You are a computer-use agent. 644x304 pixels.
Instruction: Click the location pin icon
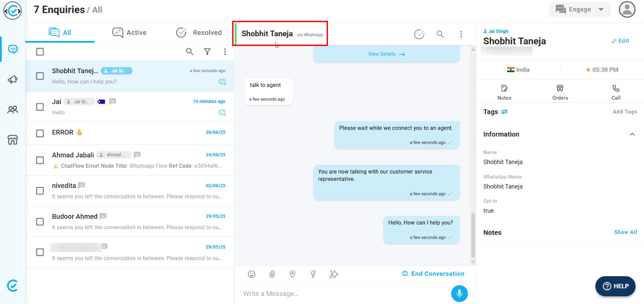tap(293, 274)
